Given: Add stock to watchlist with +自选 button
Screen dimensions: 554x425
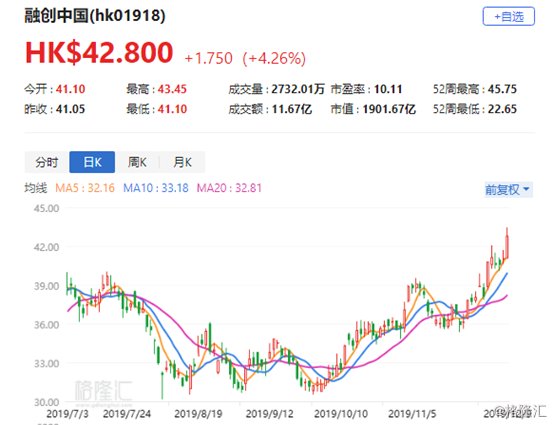Looking at the screenshot, I should pyautogui.click(x=508, y=16).
